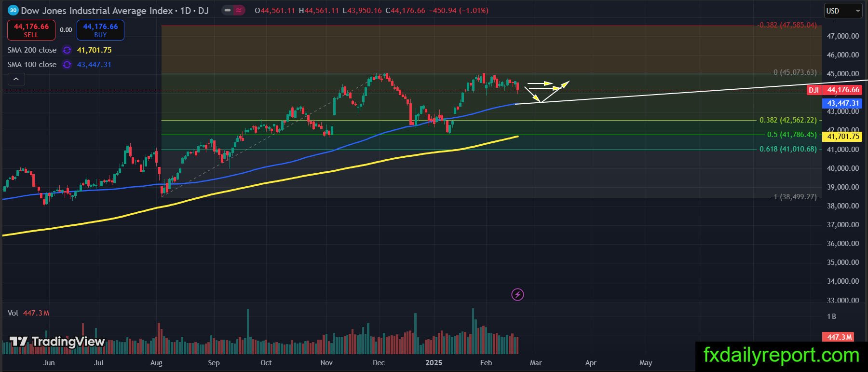Click the purple refresh icon beside SMA 100
868x372 pixels.
click(x=67, y=65)
